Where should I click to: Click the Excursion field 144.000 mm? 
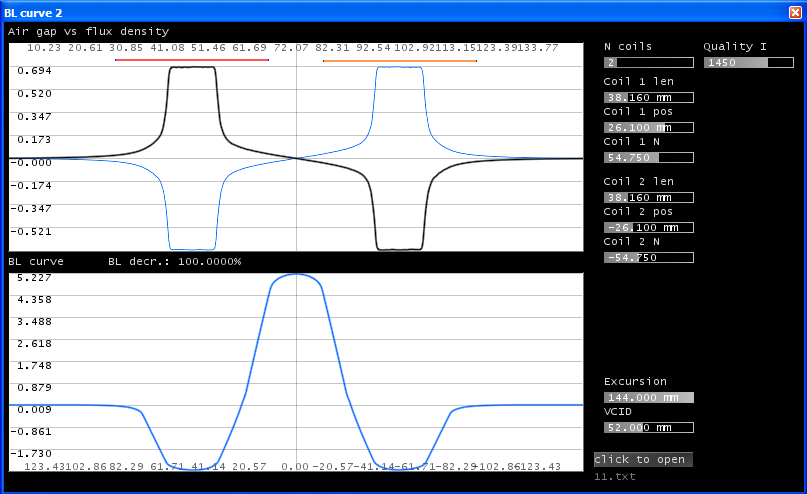(648, 398)
